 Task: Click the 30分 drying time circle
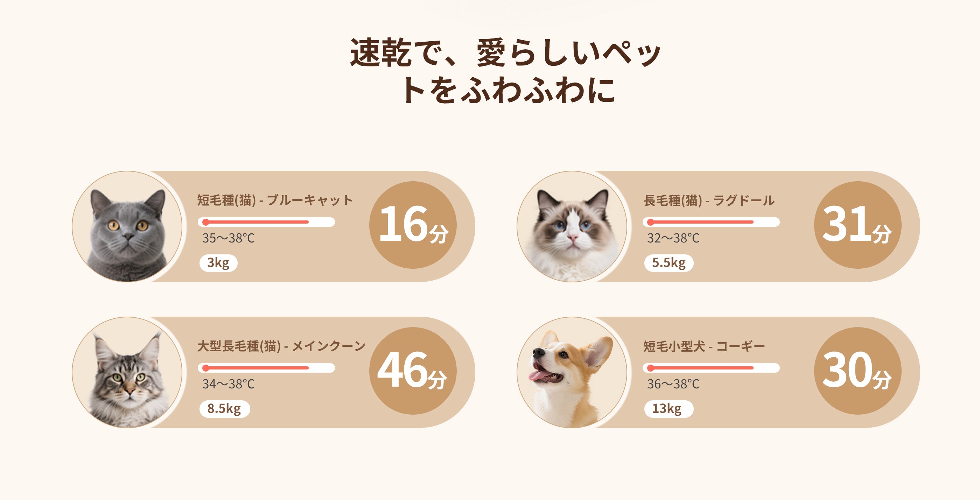[857, 371]
